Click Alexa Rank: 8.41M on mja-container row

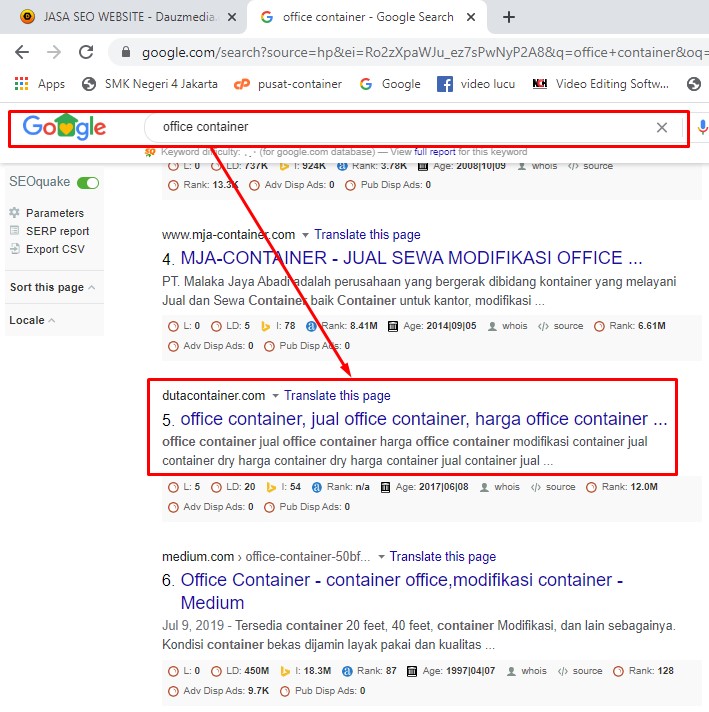coord(342,326)
